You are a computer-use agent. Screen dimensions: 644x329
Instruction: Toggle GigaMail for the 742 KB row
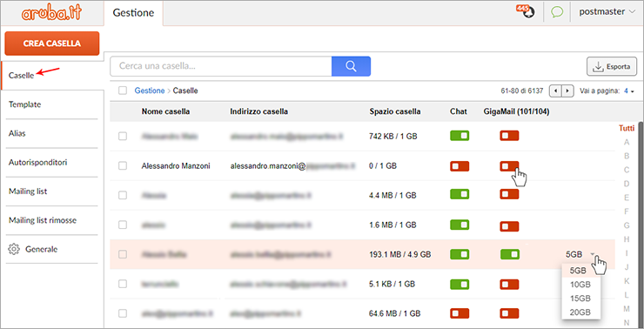(x=509, y=136)
